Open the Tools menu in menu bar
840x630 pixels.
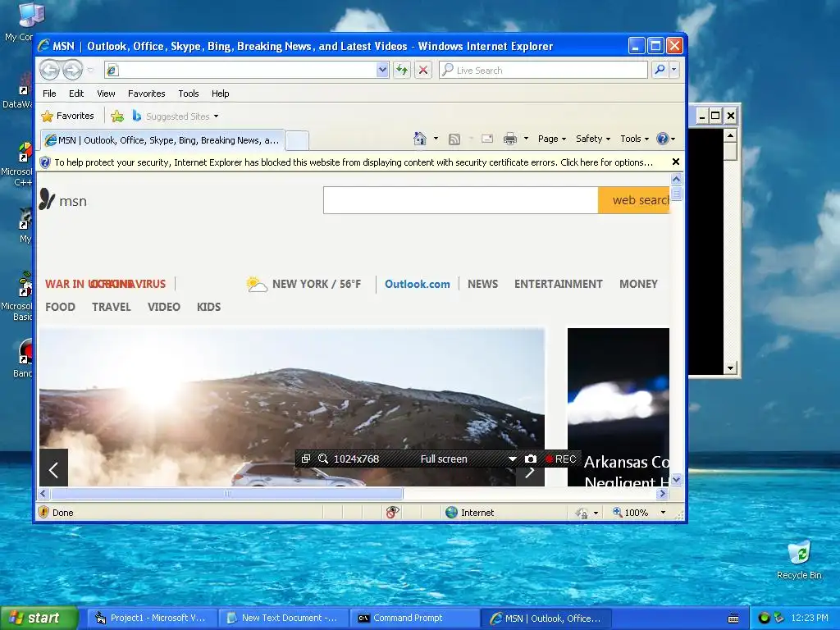189,94
